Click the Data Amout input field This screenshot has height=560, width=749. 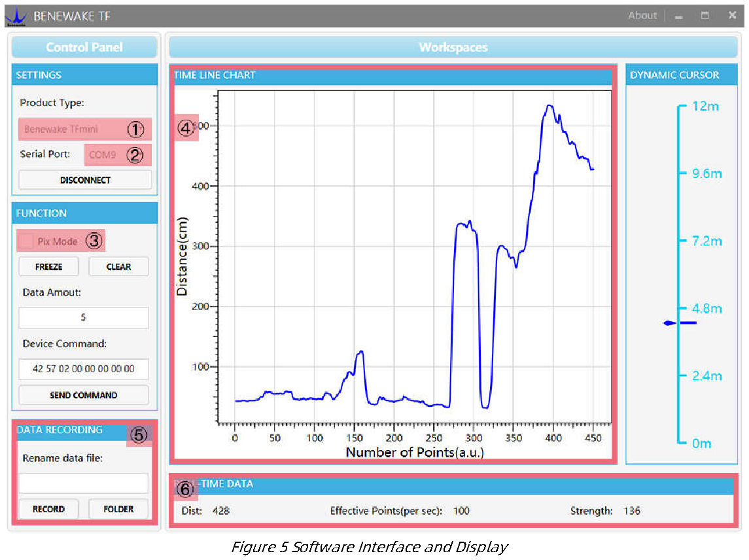pyautogui.click(x=84, y=317)
